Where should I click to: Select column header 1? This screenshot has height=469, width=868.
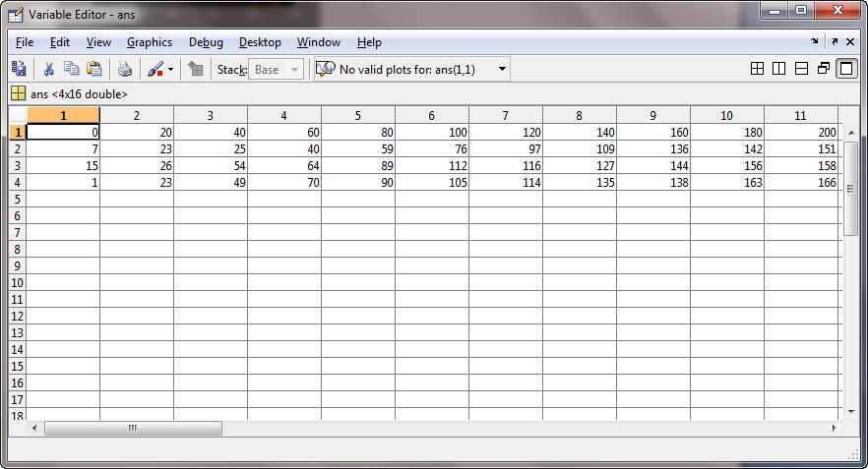(x=63, y=115)
